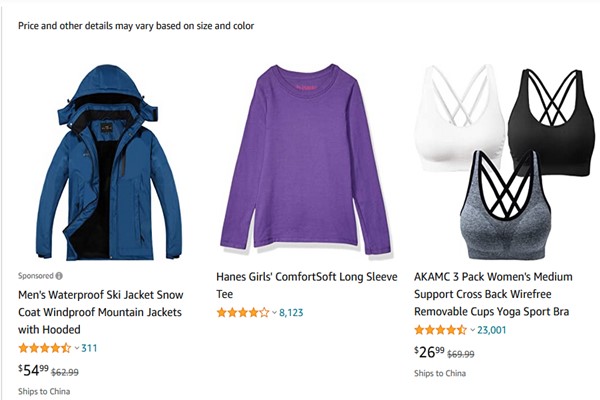Click the Sponsored info icon
The image size is (600, 400).
(x=59, y=275)
